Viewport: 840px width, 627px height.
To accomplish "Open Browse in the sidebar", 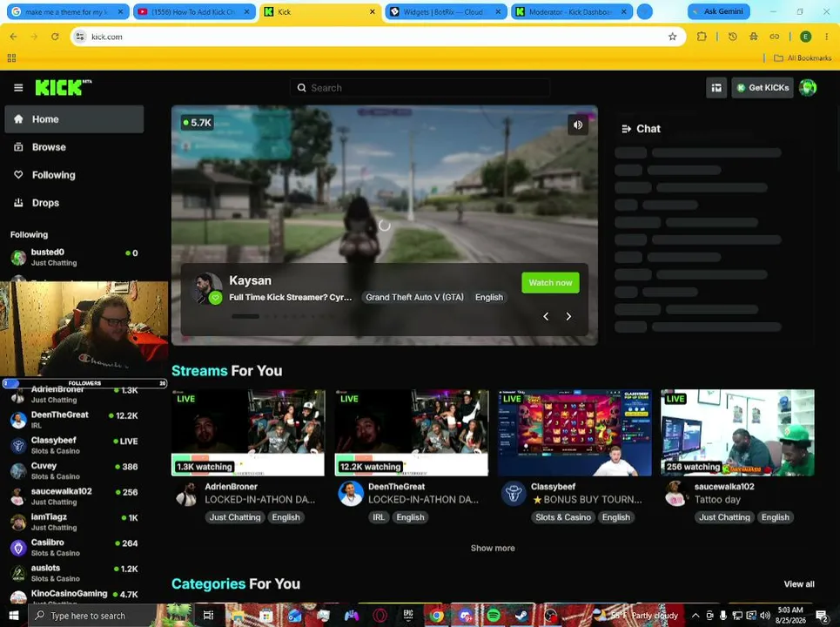I will (x=74, y=147).
